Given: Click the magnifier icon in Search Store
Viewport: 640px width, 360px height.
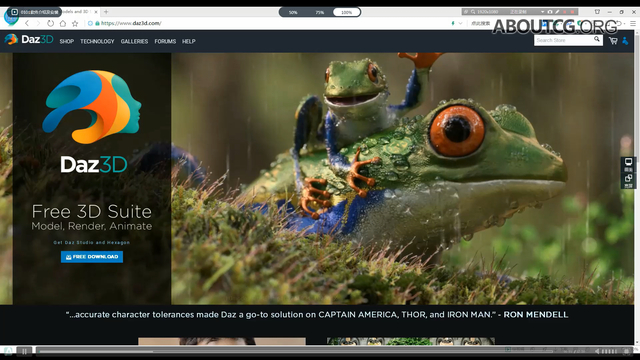Looking at the screenshot, I should coord(597,39).
